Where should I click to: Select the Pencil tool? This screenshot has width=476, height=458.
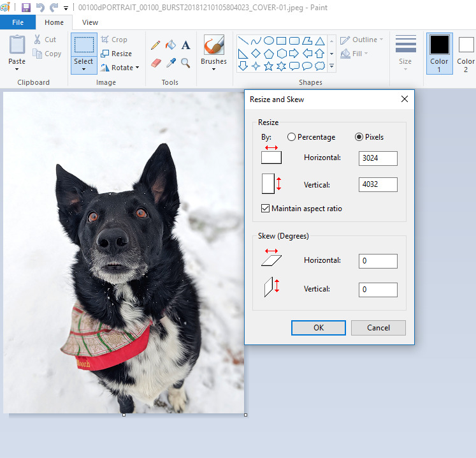point(155,45)
